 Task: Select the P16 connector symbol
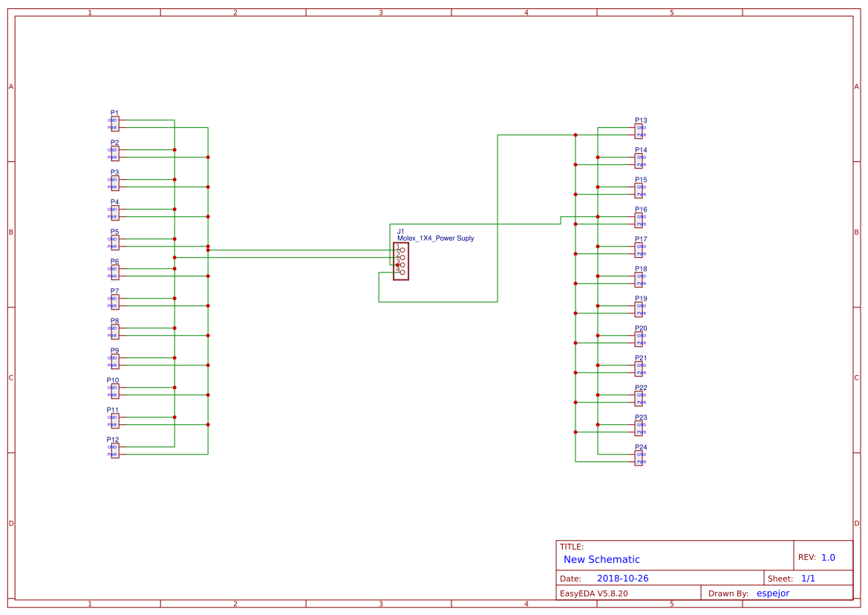[x=639, y=219]
